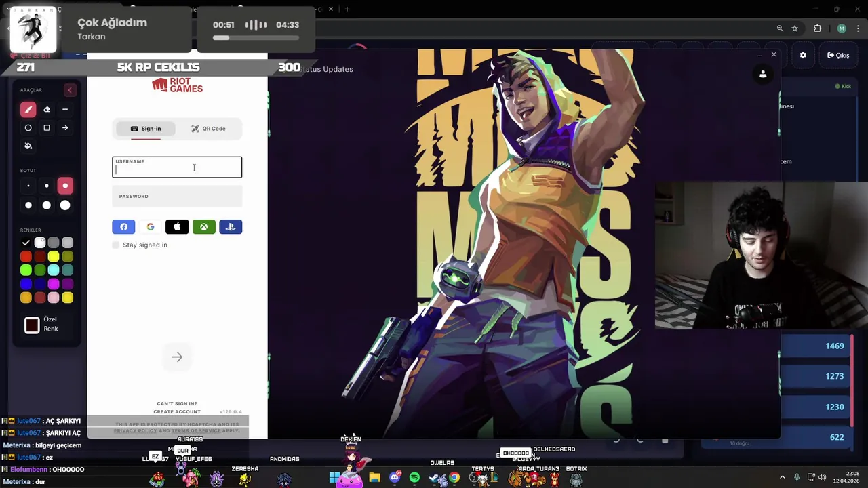The height and width of the screenshot is (488, 868).
Task: Open Discord from the taskbar
Action: [x=395, y=478]
